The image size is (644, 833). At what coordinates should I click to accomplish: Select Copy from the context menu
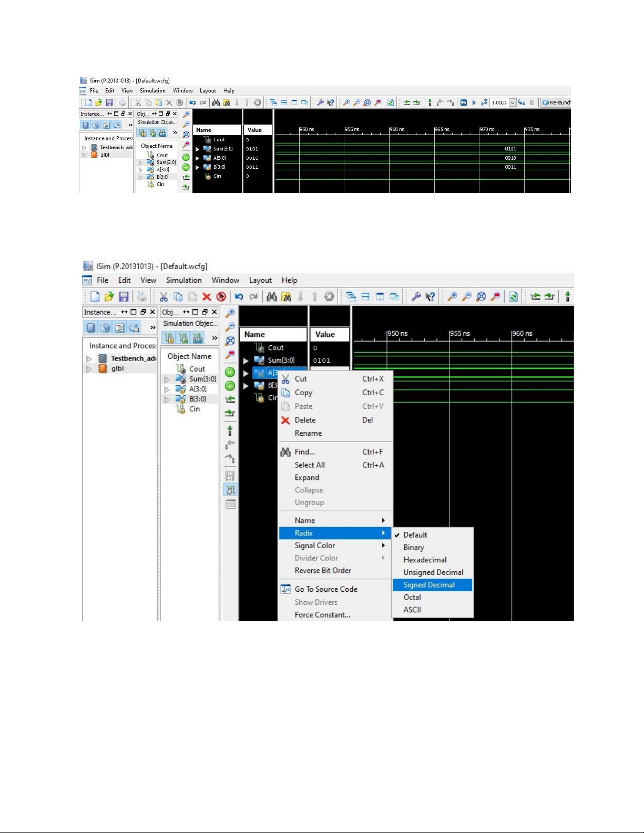(x=335, y=393)
